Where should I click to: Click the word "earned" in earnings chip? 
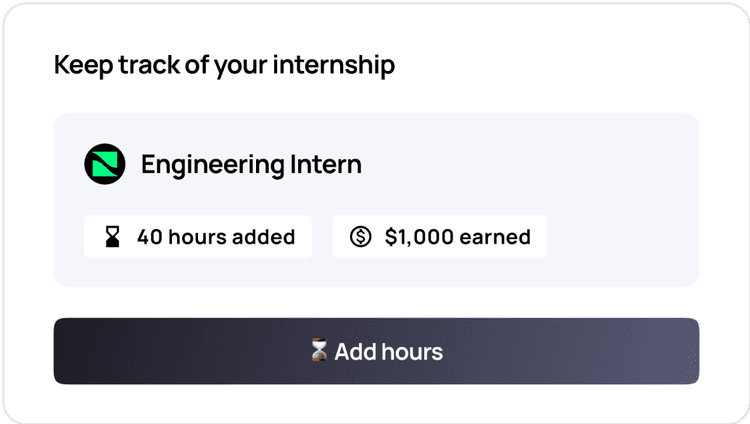495,237
